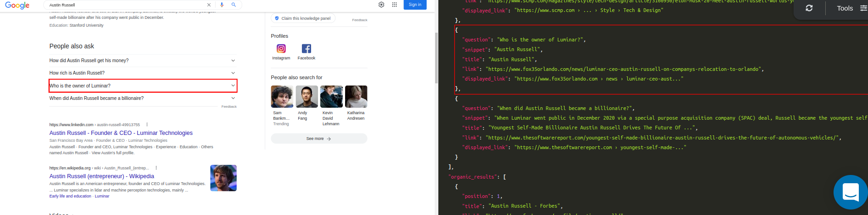The height and width of the screenshot is (215, 868).
Task: Open the Tools menu in JSON panel
Action: pyautogui.click(x=845, y=8)
